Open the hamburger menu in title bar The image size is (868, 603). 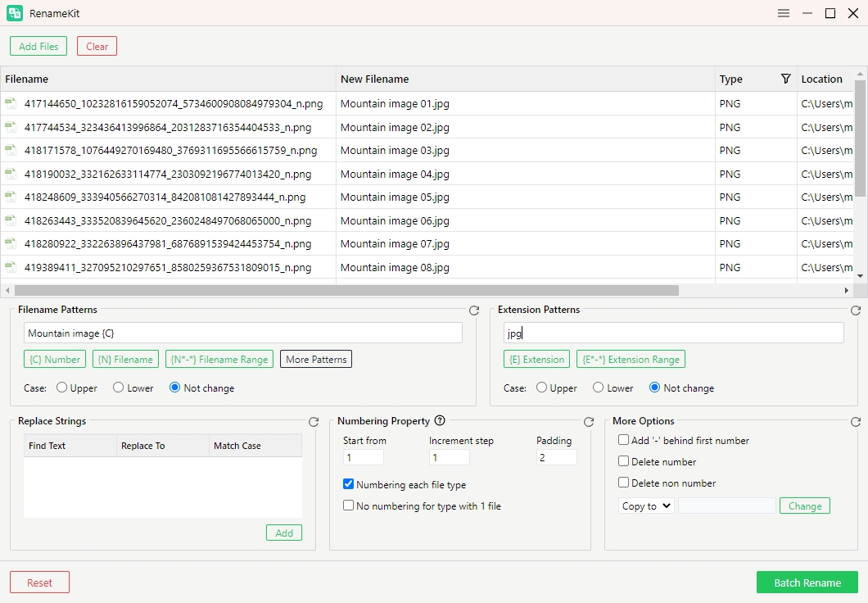click(784, 13)
